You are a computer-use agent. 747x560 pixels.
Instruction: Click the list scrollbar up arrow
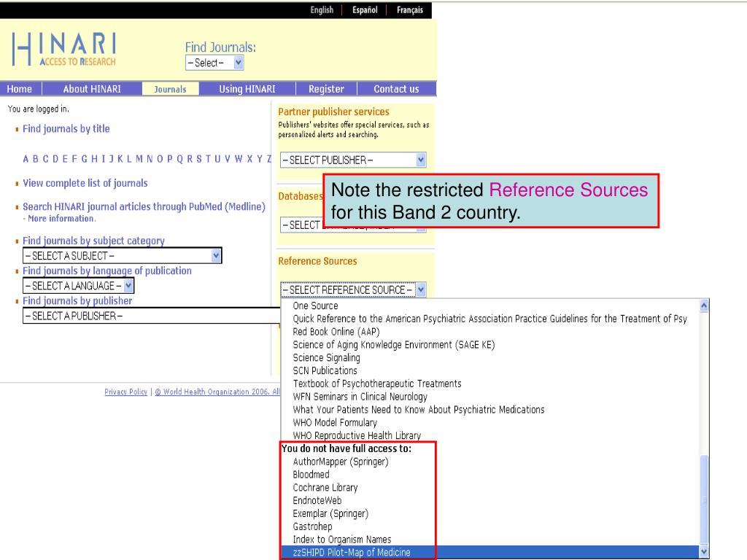tap(704, 306)
